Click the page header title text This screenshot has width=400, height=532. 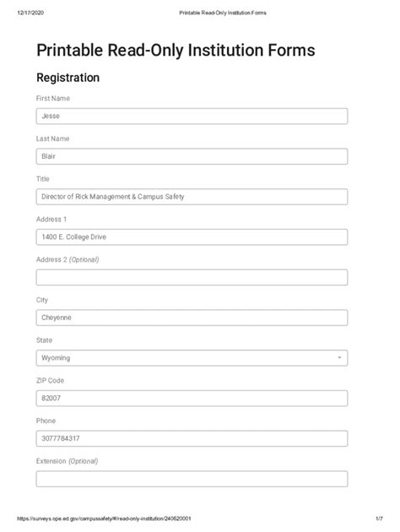click(x=223, y=13)
